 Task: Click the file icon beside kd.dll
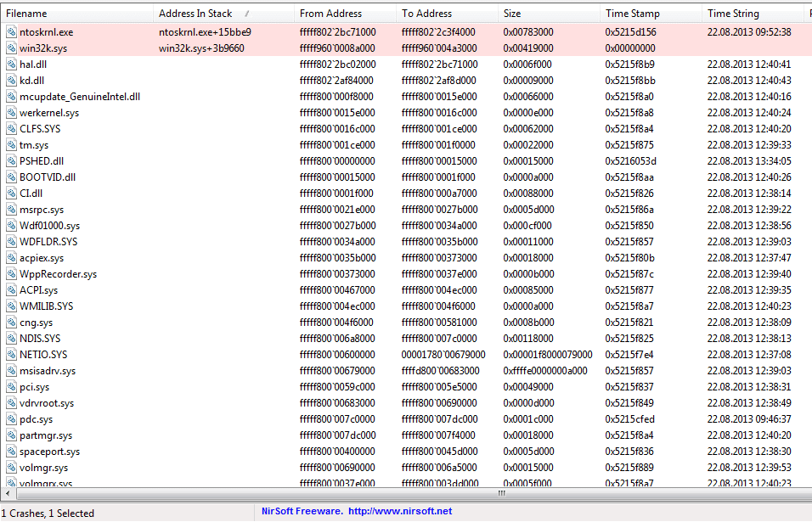tap(11, 80)
